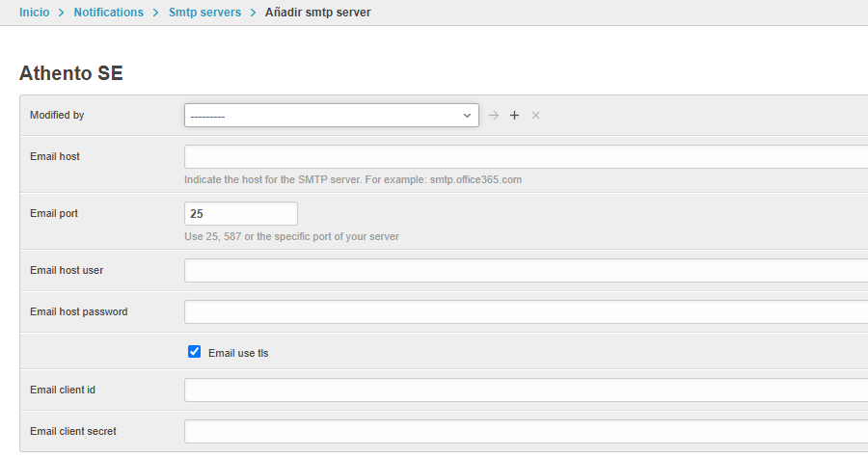Focus the Email client id field

pos(526,390)
